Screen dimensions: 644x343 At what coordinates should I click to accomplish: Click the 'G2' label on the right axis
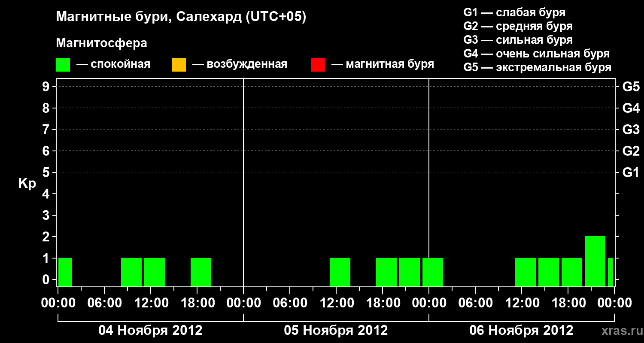point(631,151)
